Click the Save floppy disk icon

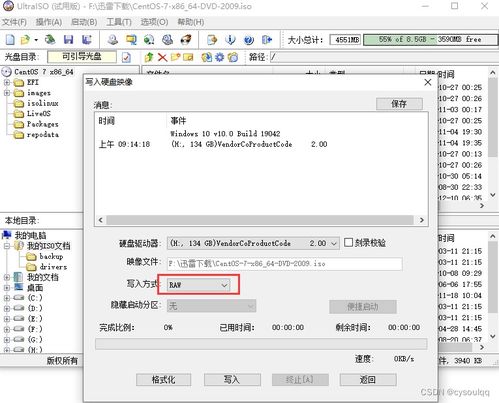tap(68, 40)
